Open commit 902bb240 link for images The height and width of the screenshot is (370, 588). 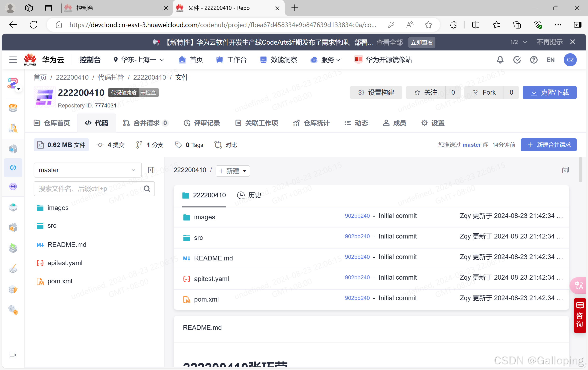coord(357,216)
